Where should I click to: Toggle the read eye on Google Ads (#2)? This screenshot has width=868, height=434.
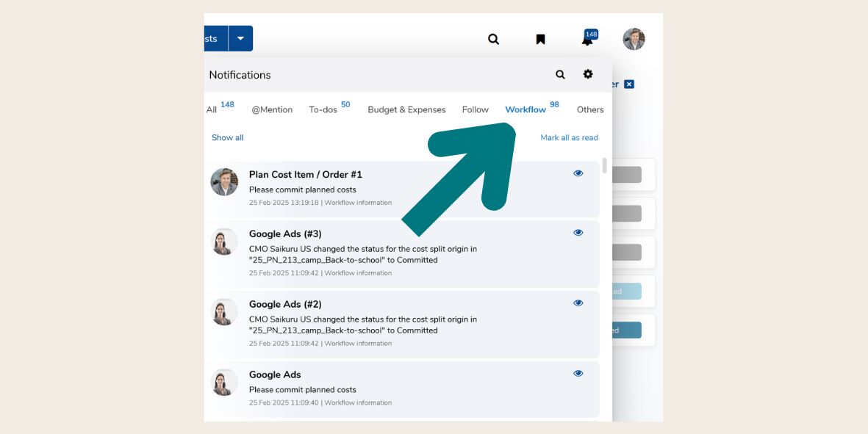pyautogui.click(x=578, y=302)
